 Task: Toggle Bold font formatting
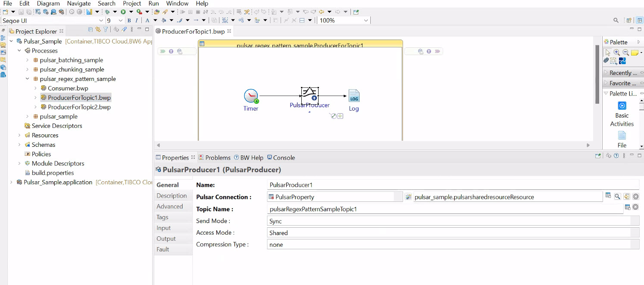(x=129, y=20)
